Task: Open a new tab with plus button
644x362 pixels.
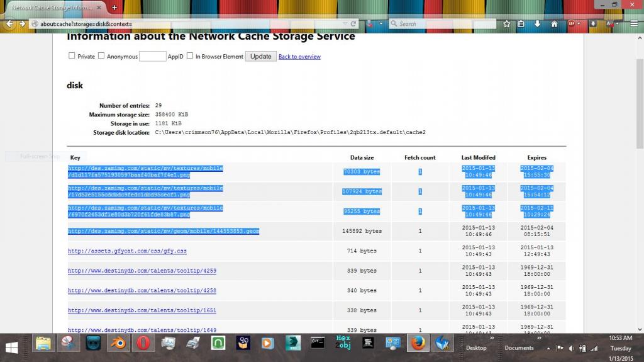Action: [114, 8]
